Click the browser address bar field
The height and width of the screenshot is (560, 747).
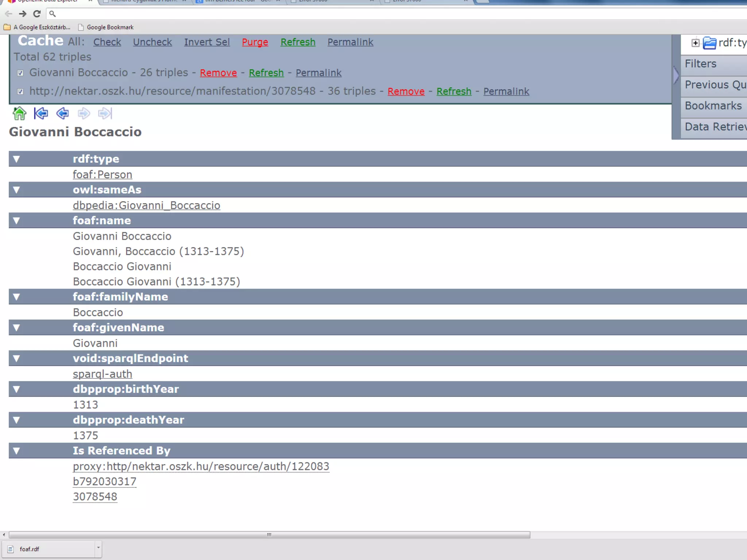[x=365, y=14]
